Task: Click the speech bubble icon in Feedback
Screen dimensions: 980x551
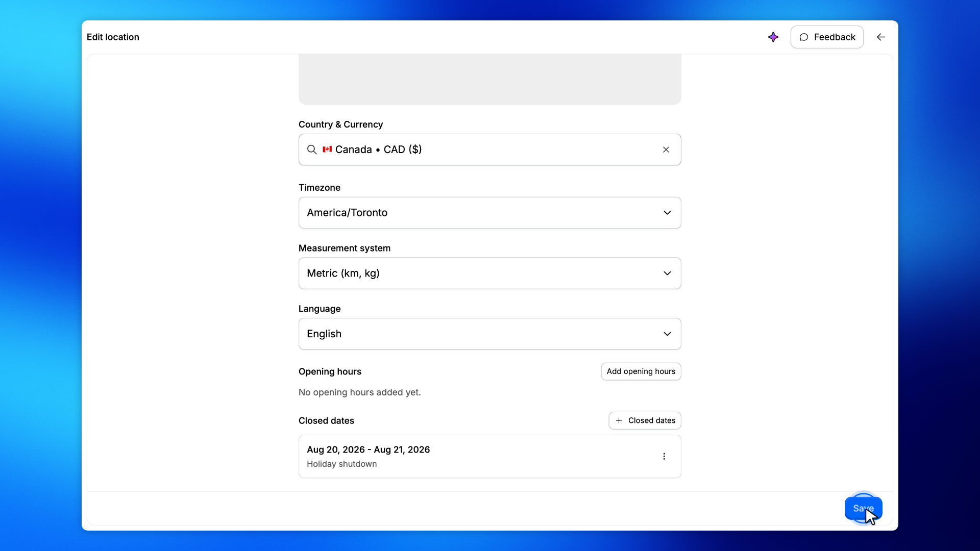Action: pyautogui.click(x=804, y=37)
